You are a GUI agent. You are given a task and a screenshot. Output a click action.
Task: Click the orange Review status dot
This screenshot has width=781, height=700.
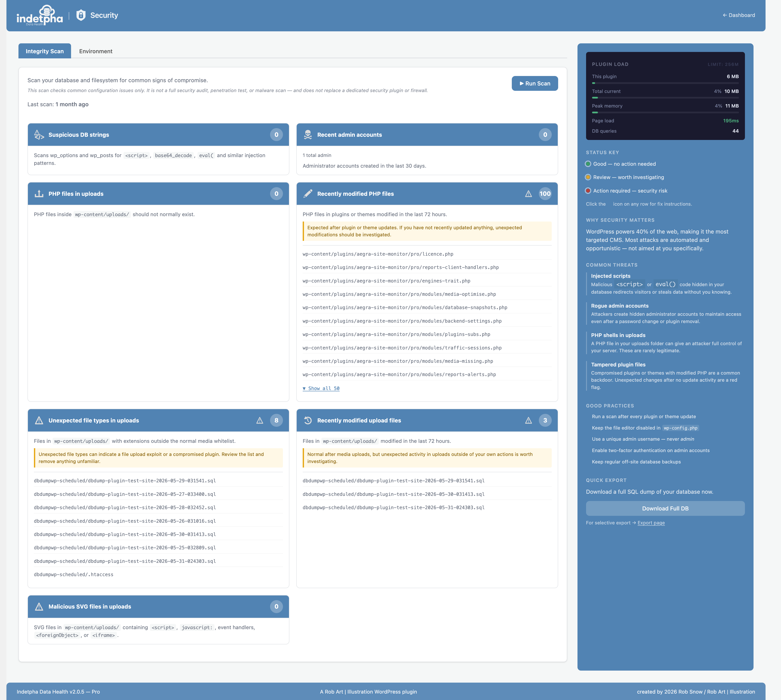click(x=588, y=177)
